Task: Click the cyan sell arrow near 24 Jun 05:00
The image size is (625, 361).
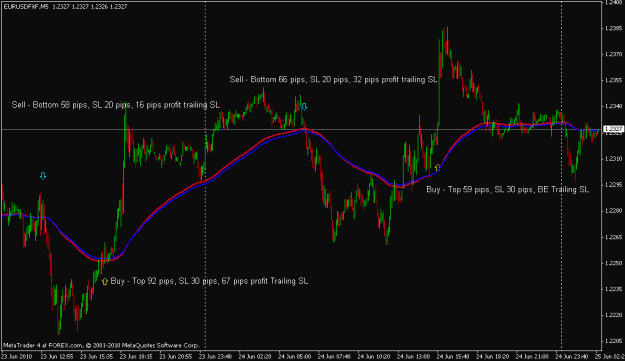Action: pos(305,107)
